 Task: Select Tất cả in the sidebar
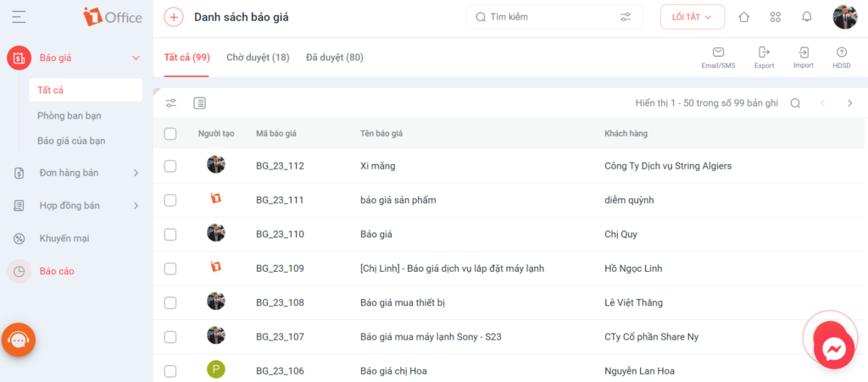coord(86,90)
